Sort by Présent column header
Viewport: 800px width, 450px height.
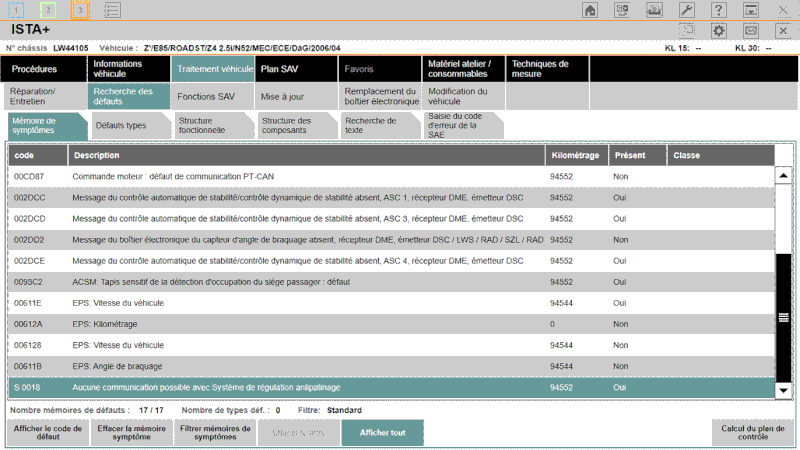click(x=638, y=155)
